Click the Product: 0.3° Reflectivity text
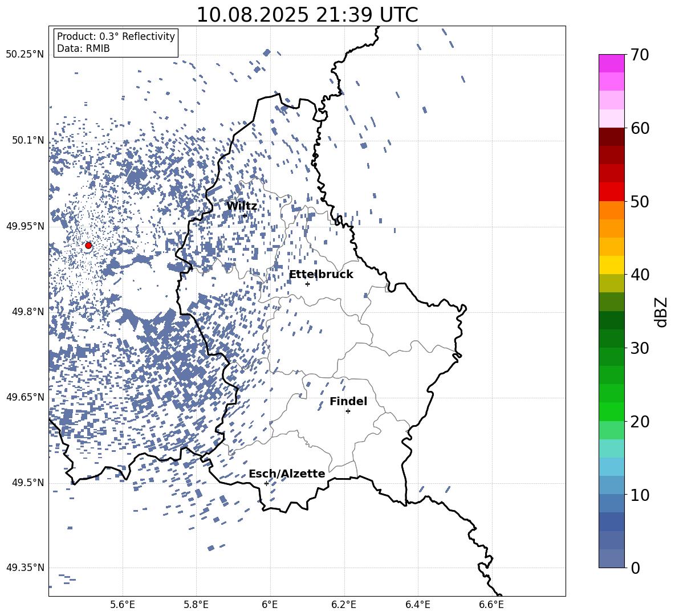675x616 pixels. point(116,36)
